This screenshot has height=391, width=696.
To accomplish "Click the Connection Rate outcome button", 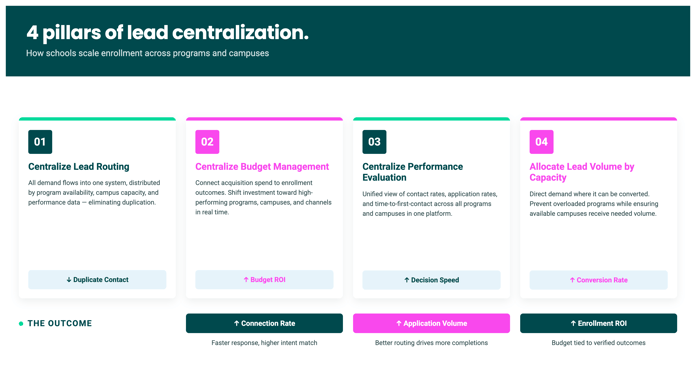I will pyautogui.click(x=264, y=323).
